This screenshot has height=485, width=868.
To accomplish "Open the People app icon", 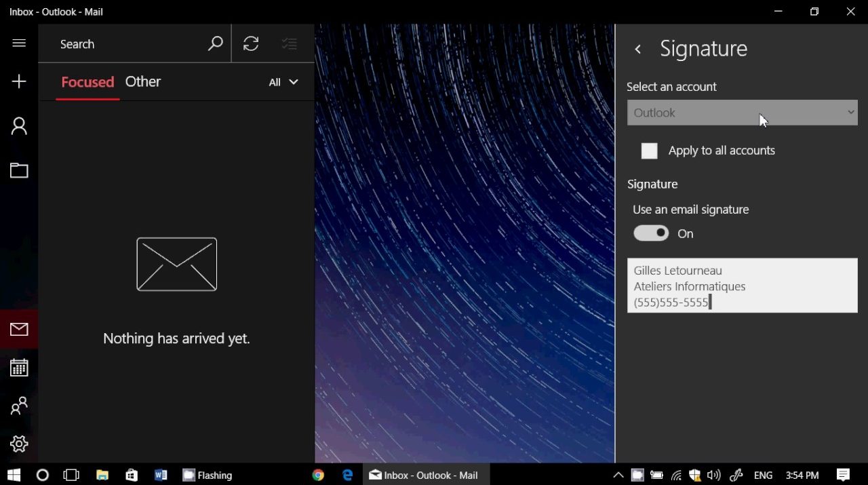I will [x=19, y=406].
